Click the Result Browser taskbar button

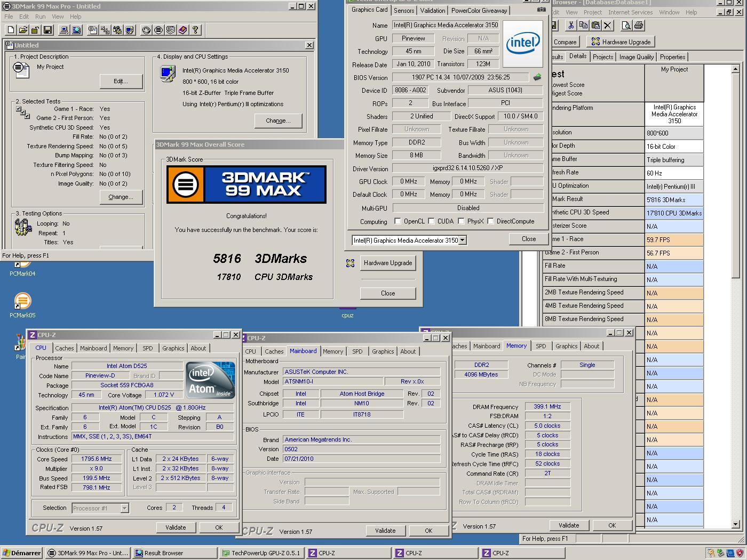point(175,553)
